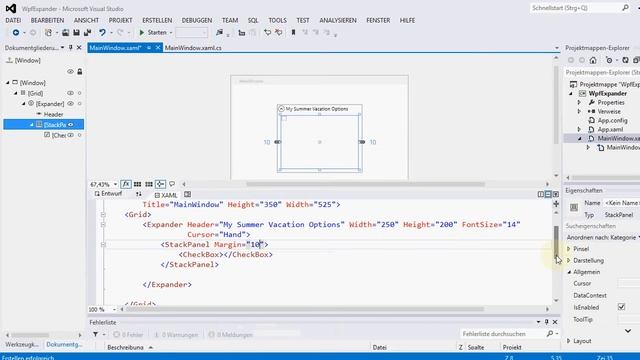Click the open file toolbar icon
Screen dimensions: 640x360
pyautogui.click(x=65, y=32)
